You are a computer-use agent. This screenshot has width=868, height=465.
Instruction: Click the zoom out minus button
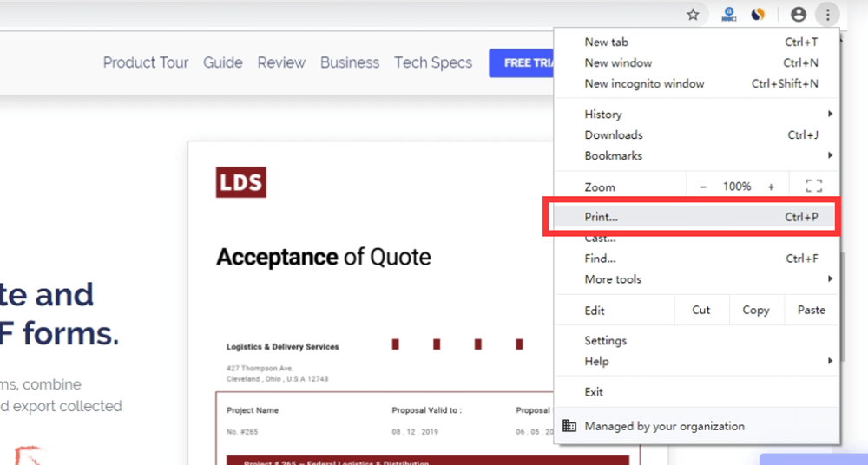point(703,187)
